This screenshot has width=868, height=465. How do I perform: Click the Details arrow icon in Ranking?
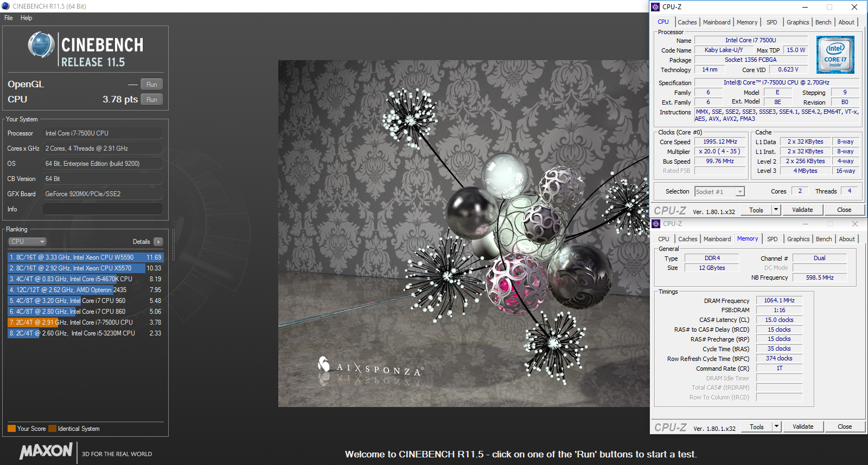[x=158, y=242]
